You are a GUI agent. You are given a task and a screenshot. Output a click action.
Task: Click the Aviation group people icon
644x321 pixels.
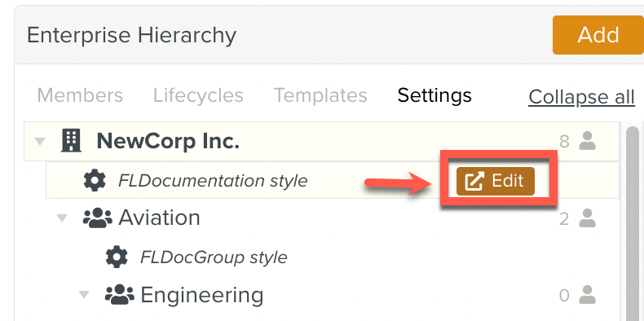click(x=97, y=218)
